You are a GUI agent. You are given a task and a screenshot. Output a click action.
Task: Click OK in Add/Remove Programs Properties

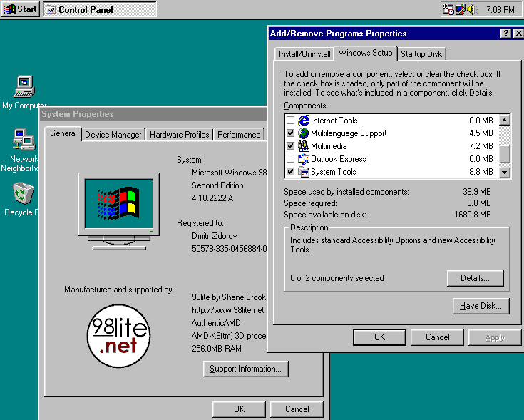pos(379,337)
